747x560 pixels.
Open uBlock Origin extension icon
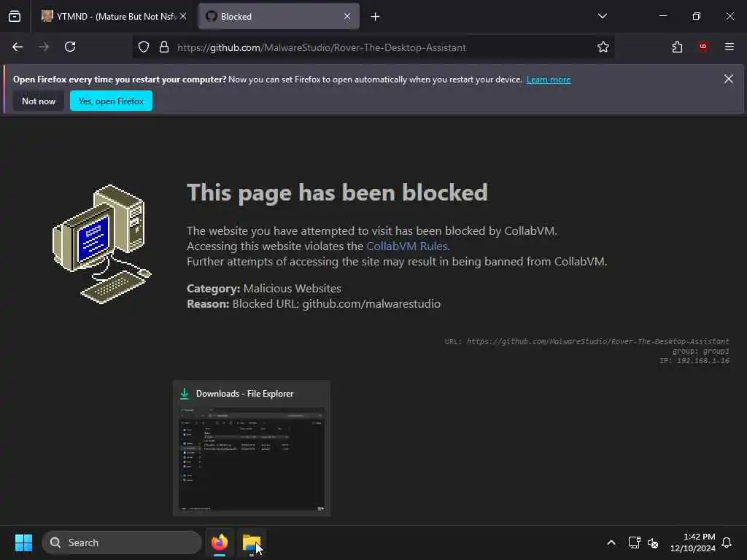703,47
